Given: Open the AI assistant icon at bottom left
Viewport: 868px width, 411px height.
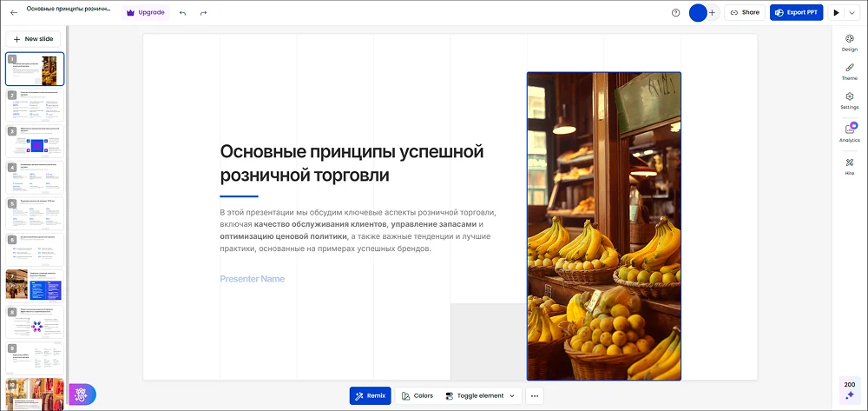Looking at the screenshot, I should click(x=82, y=395).
